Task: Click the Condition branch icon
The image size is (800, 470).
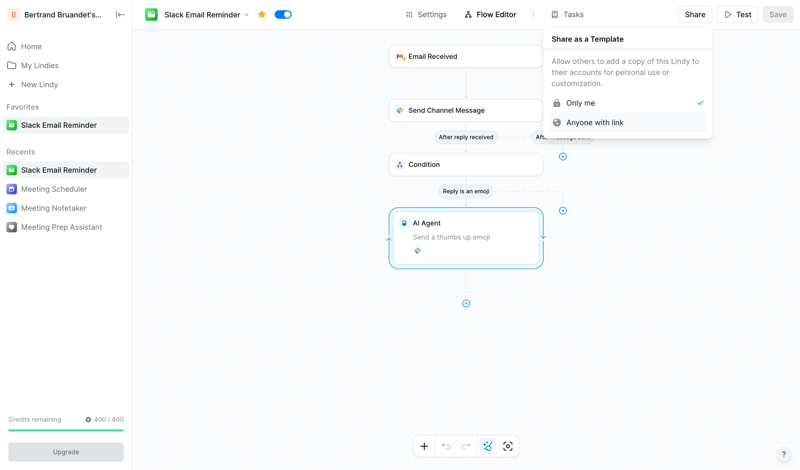Action: pyautogui.click(x=400, y=164)
